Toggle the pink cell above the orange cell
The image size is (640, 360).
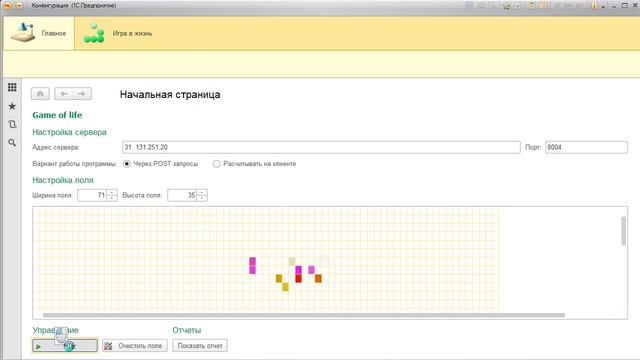pyautogui.click(x=311, y=270)
